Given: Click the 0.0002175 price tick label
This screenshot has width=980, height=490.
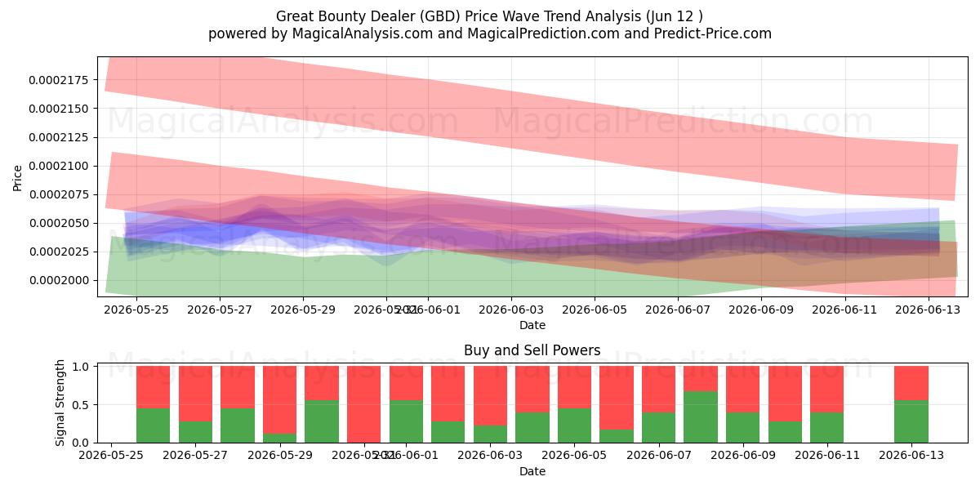Looking at the screenshot, I should pos(60,80).
